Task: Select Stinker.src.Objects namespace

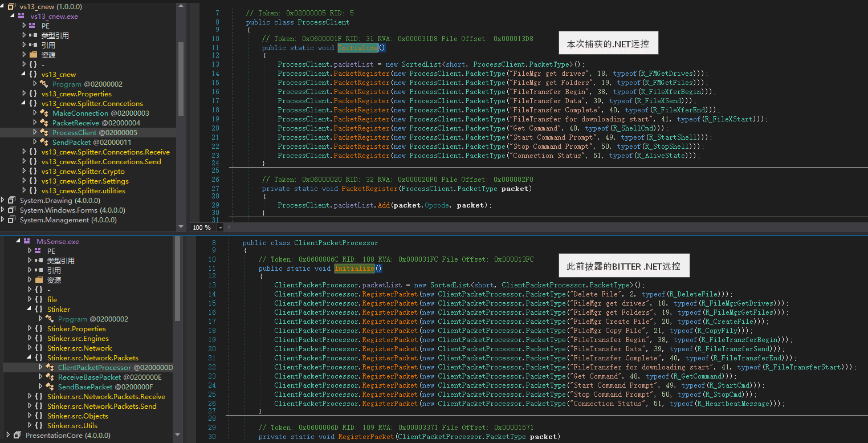Action: click(78, 416)
